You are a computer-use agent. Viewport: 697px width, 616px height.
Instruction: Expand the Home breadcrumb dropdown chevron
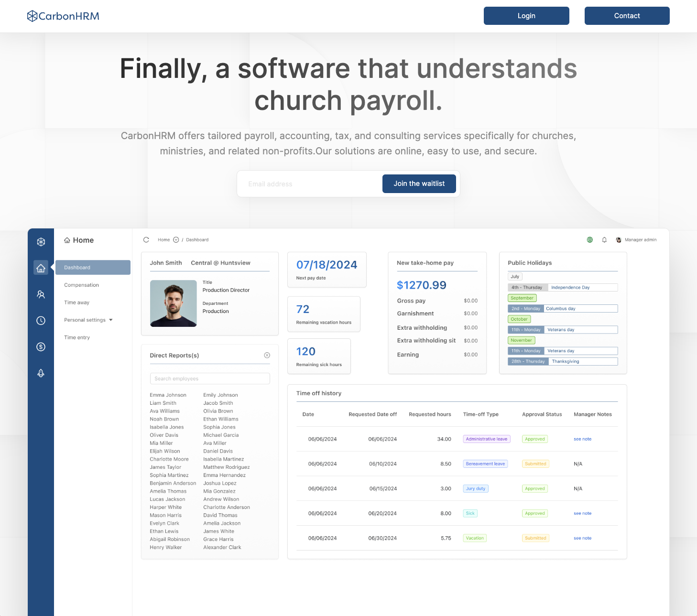pyautogui.click(x=176, y=240)
